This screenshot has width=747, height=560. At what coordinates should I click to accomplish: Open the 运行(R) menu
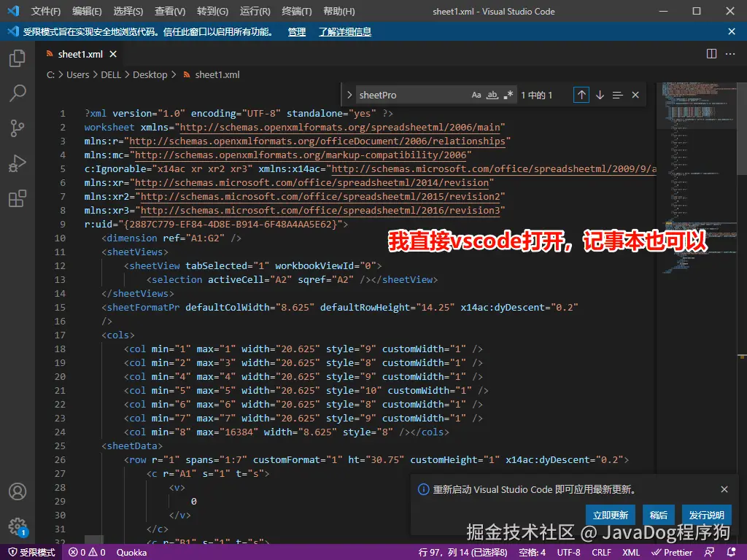(x=255, y=12)
